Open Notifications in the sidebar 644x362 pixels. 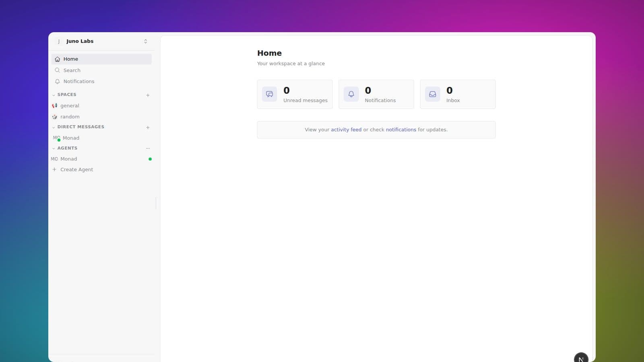(x=101, y=81)
